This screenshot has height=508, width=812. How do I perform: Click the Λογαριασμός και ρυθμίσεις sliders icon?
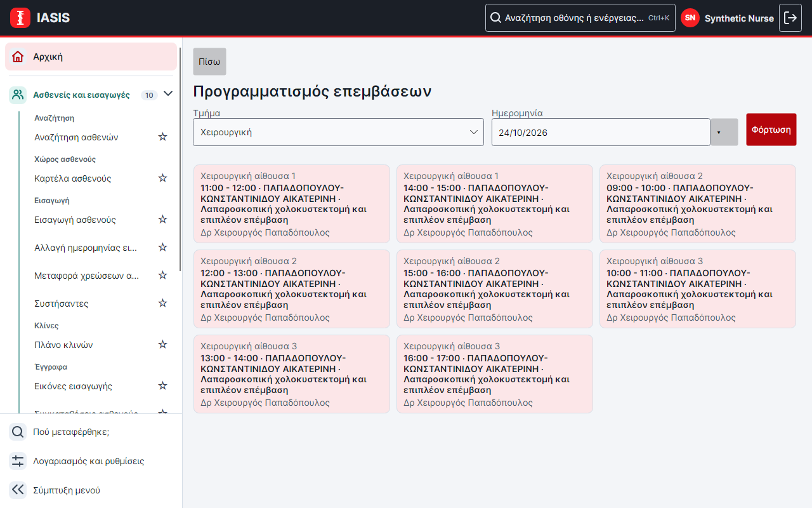click(18, 461)
